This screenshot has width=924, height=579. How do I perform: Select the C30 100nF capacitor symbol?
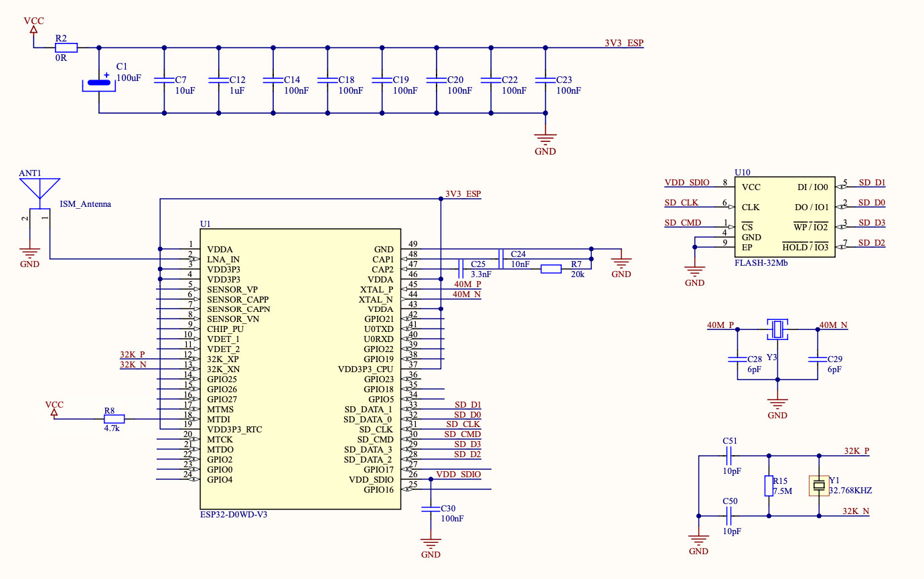(x=431, y=509)
